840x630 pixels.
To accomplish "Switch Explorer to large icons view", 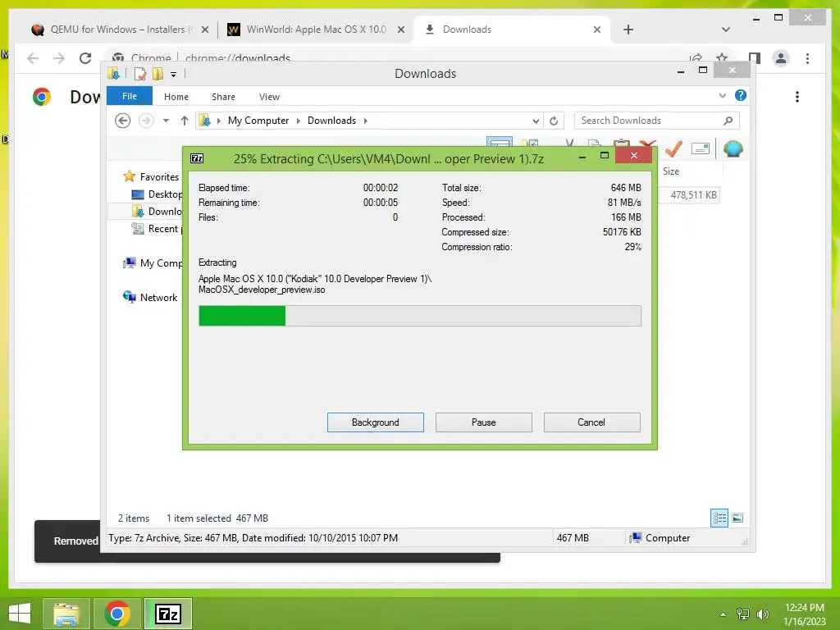I will (737, 518).
